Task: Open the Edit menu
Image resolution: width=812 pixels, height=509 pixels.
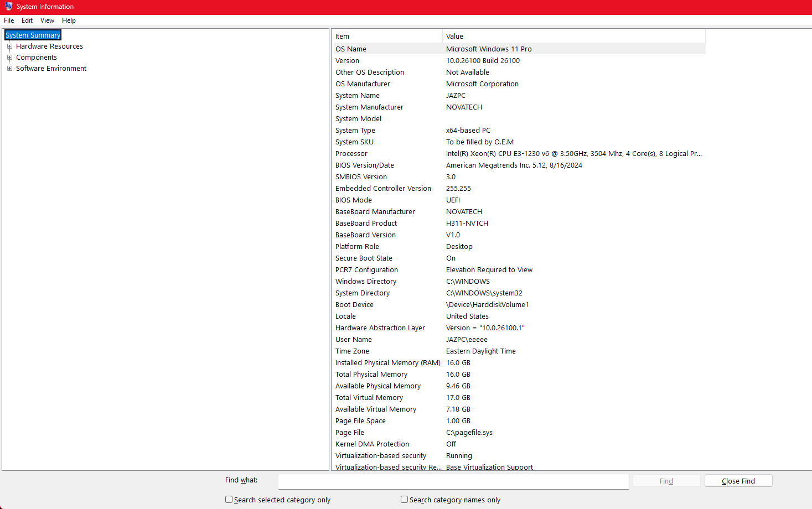Action: point(27,20)
